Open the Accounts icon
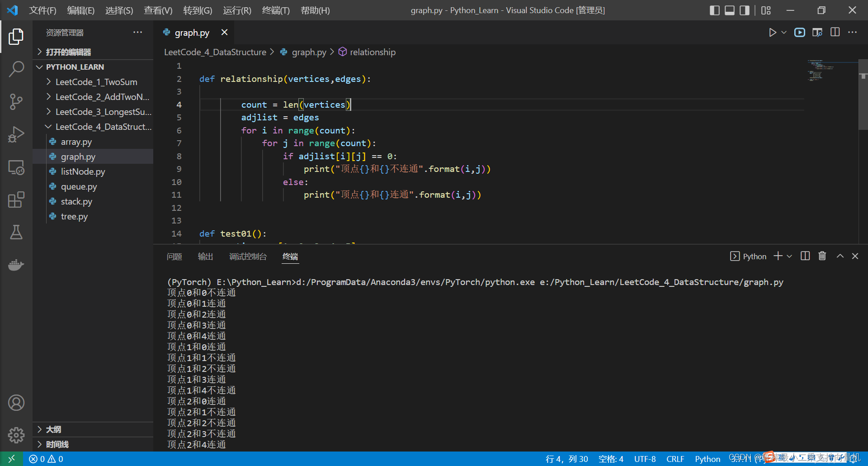This screenshot has height=466, width=868. (x=16, y=403)
